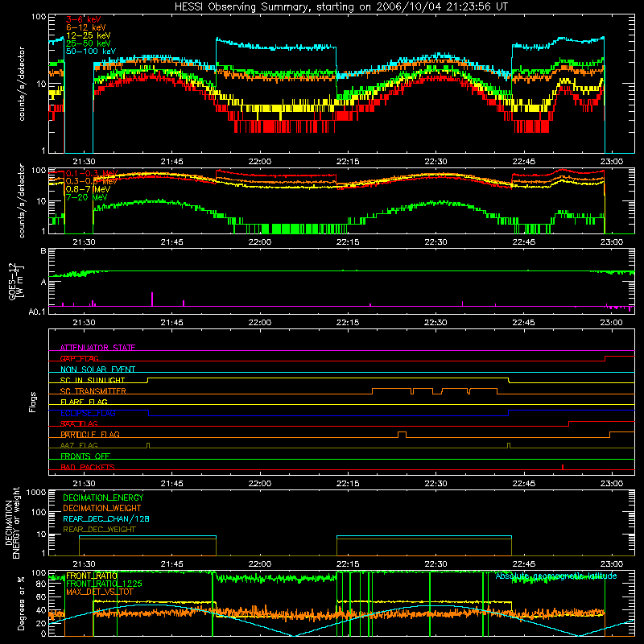Viewport: 644px width, 644px height.
Task: Click the Absolute geomagnetic latitude label
Action: 556,576
